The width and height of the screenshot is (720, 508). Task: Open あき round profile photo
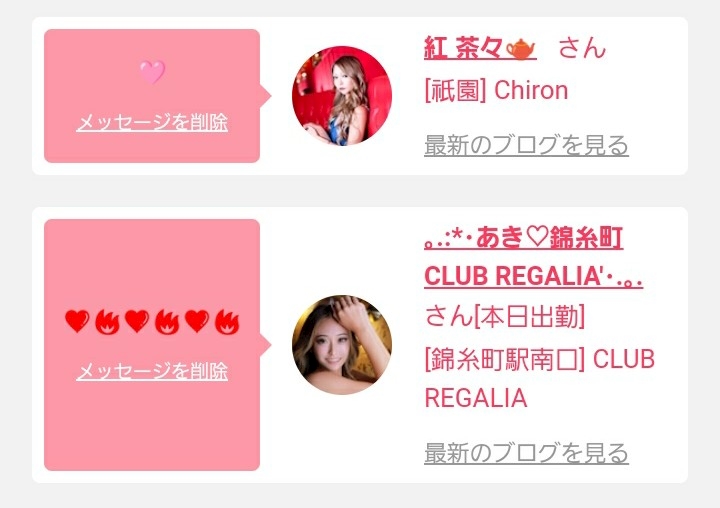(342, 345)
